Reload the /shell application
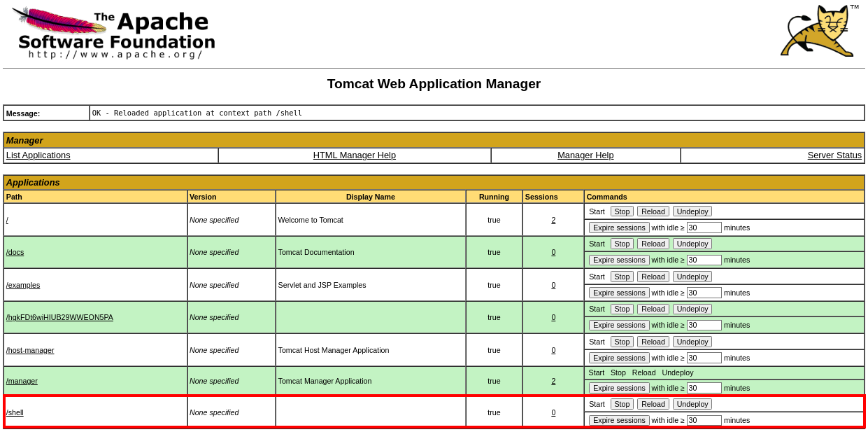The image size is (868, 432). (653, 404)
